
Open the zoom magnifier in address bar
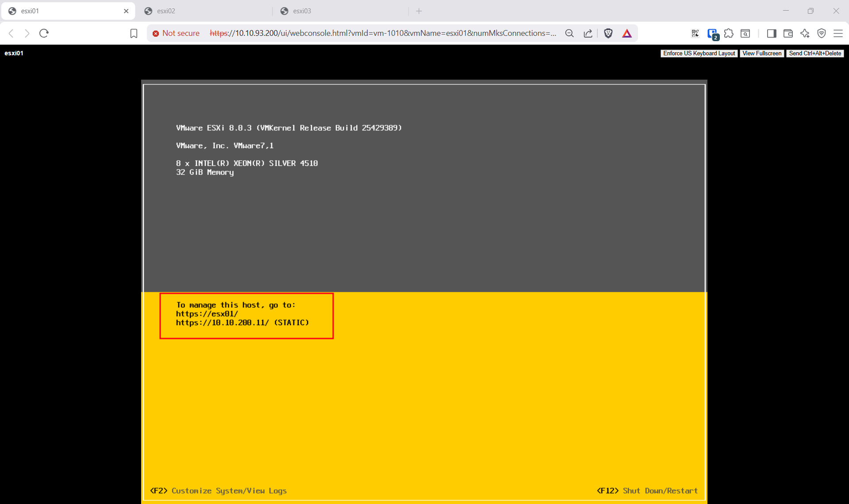click(x=569, y=33)
